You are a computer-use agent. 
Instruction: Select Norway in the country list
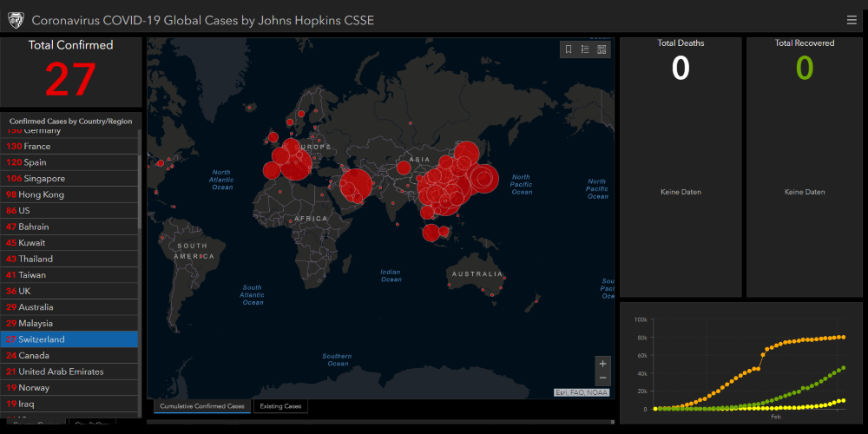point(69,387)
